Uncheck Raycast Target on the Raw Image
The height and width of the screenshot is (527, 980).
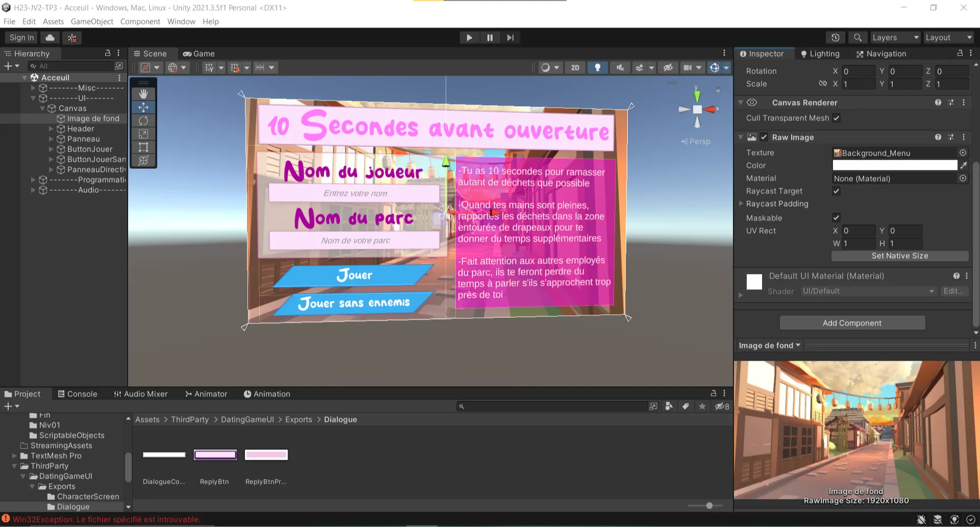click(836, 191)
